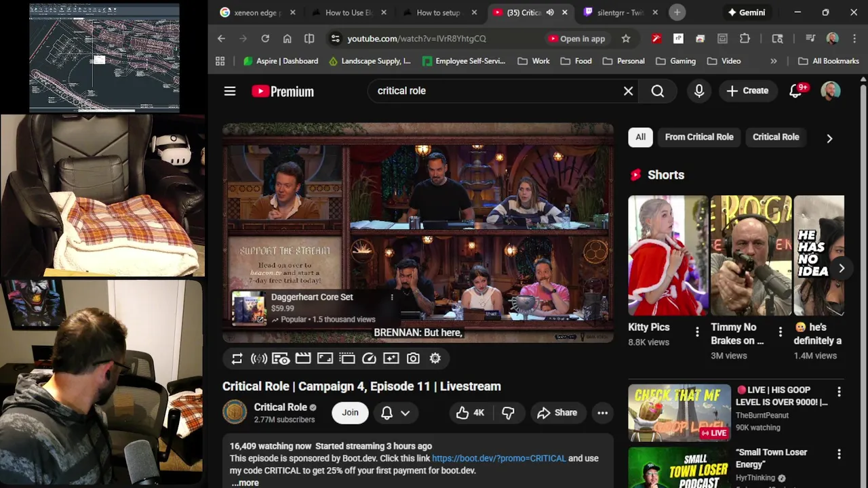Click the search magnifier button
Screen dimensions: 868x488
[658, 91]
